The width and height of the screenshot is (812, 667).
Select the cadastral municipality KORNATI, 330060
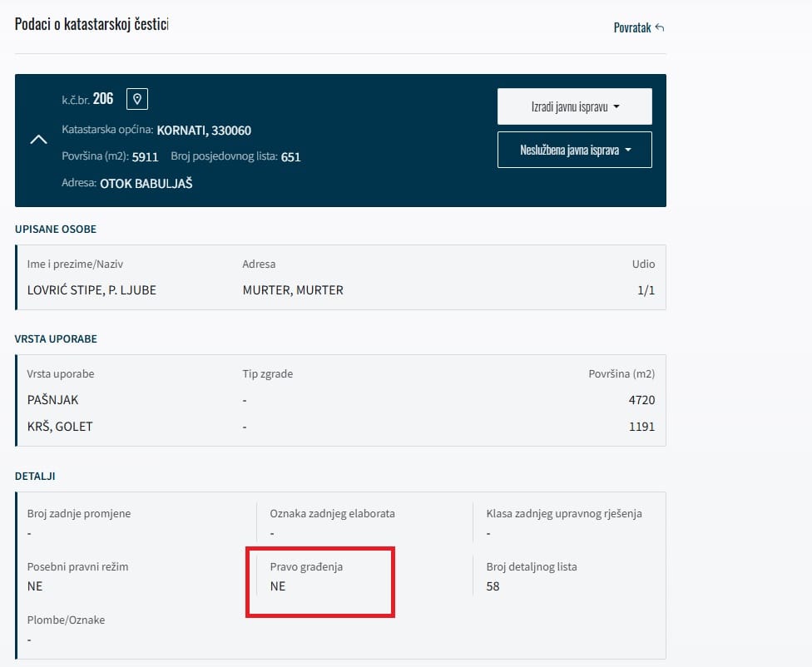coord(204,131)
